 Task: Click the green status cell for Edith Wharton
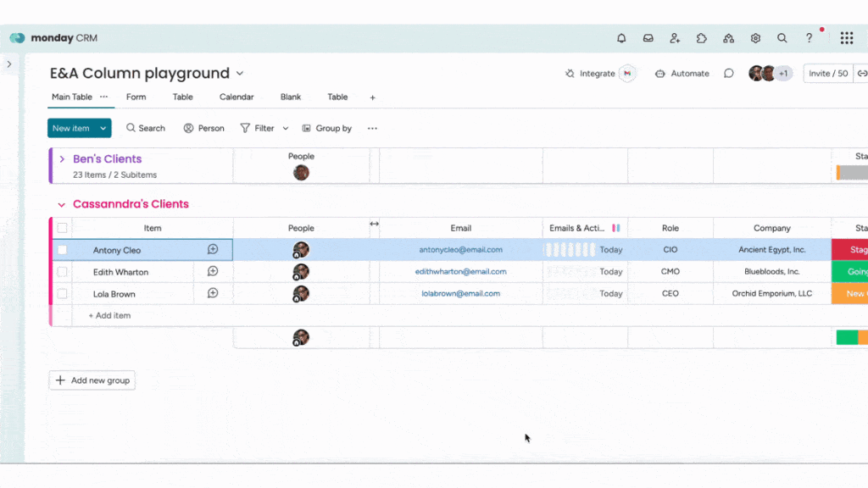[x=849, y=272]
